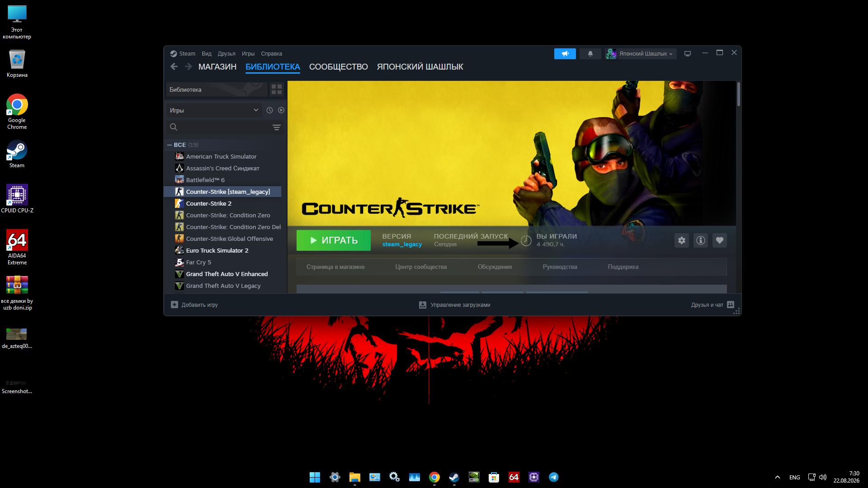The height and width of the screenshot is (488, 868).
Task: Click the library search input field
Action: [225, 127]
